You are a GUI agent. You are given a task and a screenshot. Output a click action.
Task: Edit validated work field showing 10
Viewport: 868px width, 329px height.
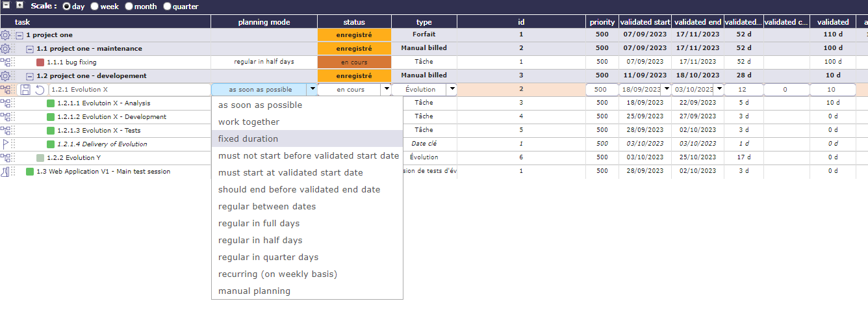832,90
